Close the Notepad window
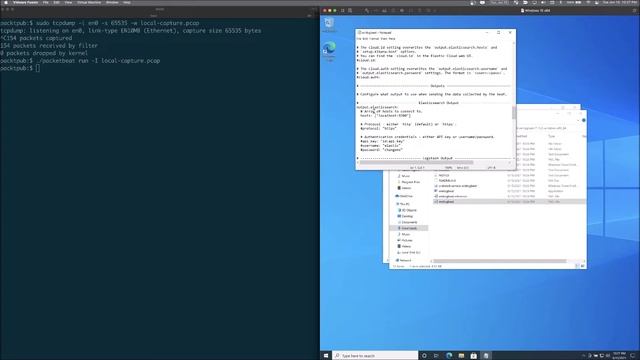The image size is (640, 360). point(510,32)
